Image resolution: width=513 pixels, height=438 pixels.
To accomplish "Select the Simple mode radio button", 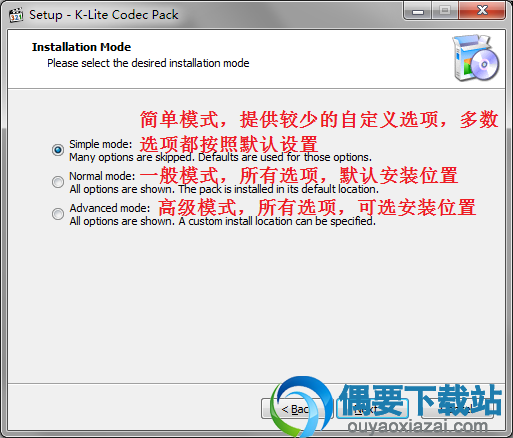I will (x=58, y=150).
